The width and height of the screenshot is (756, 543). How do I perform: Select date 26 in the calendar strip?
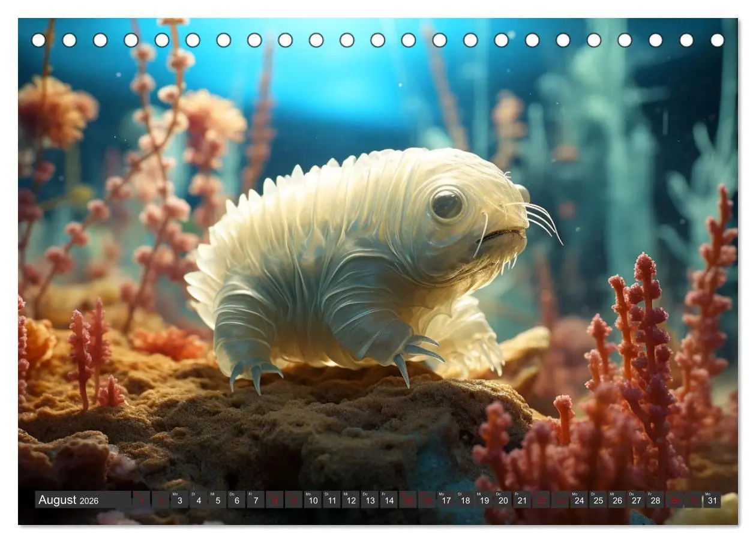(617, 500)
